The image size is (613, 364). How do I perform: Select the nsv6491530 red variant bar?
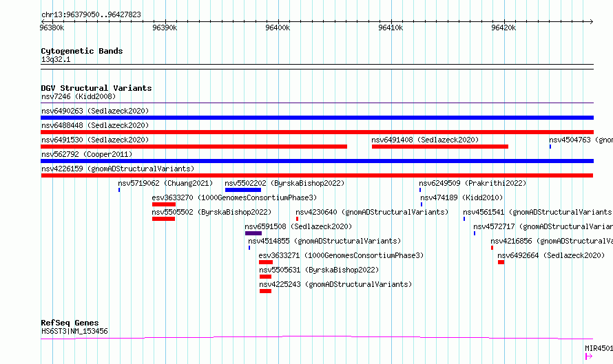point(194,147)
